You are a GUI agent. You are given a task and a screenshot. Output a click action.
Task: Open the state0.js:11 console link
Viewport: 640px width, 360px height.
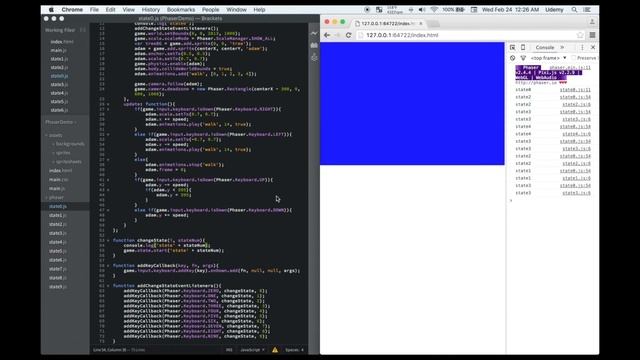575,90
